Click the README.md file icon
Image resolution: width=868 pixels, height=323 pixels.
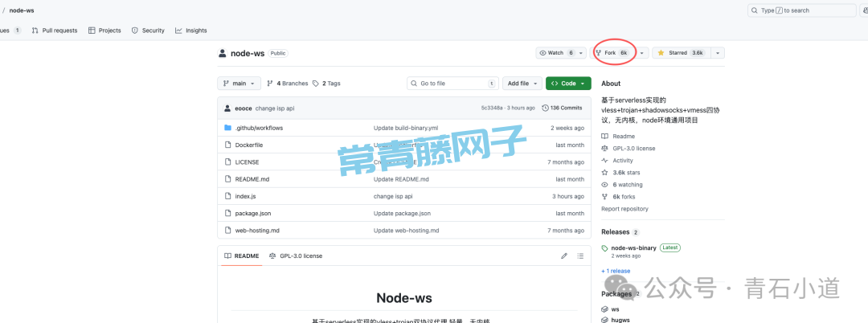click(227, 179)
